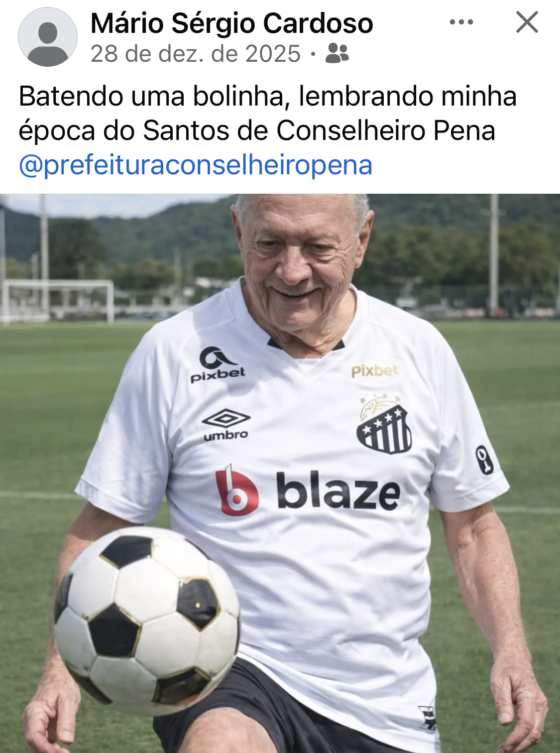This screenshot has width=560, height=753.
Task: Follow the @prefeituraconselheiropena mention link
Action: pyautogui.click(x=196, y=165)
